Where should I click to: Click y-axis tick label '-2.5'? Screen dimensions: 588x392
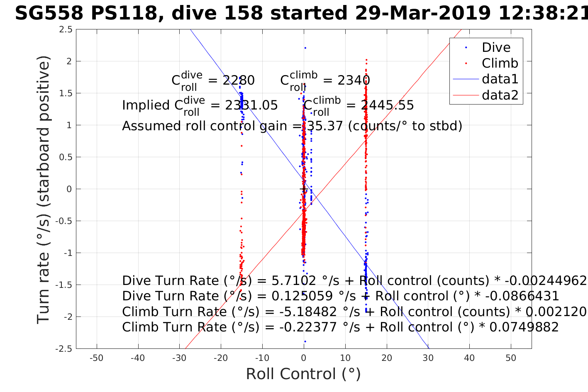[x=65, y=349]
